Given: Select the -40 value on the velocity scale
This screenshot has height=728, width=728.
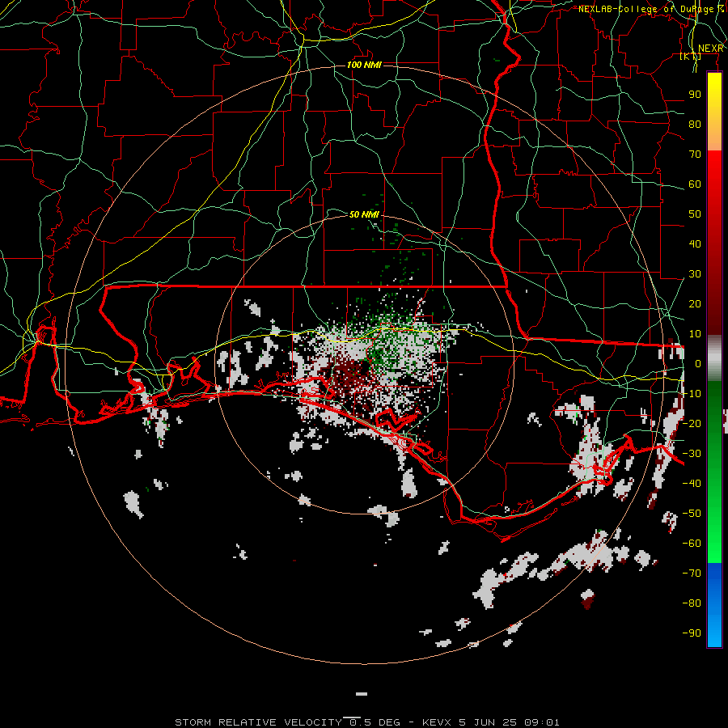Looking at the screenshot, I should [x=692, y=484].
